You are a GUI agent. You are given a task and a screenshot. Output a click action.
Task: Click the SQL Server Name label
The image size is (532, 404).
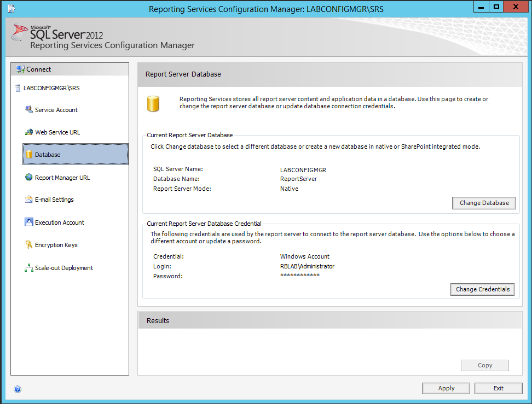(178, 169)
